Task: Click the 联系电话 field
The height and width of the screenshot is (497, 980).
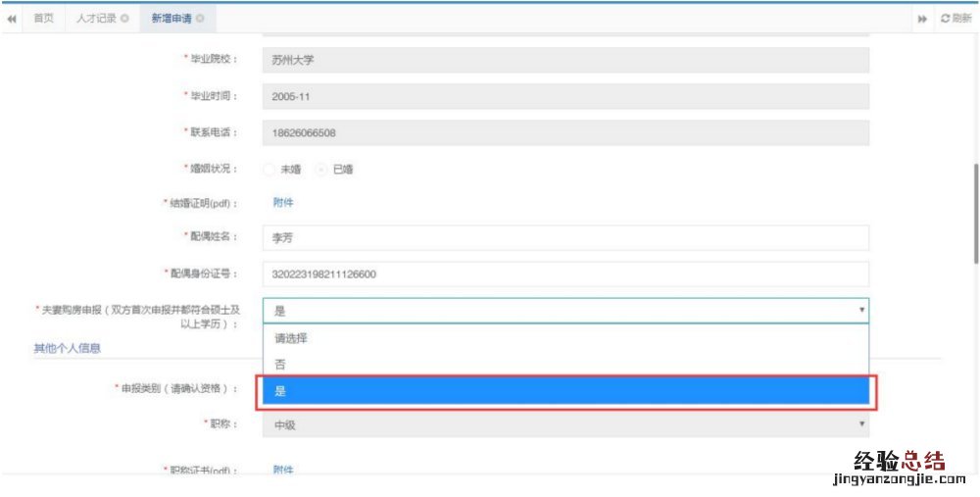Action: click(x=565, y=132)
